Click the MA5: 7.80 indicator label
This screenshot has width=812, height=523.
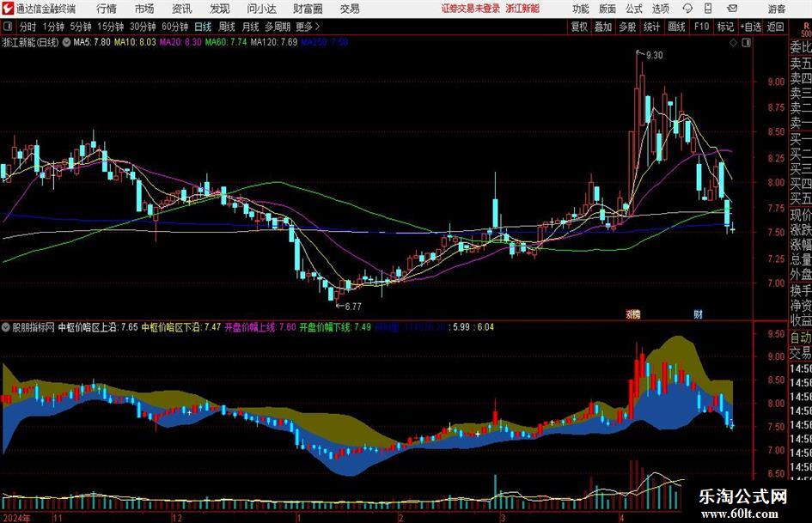92,42
